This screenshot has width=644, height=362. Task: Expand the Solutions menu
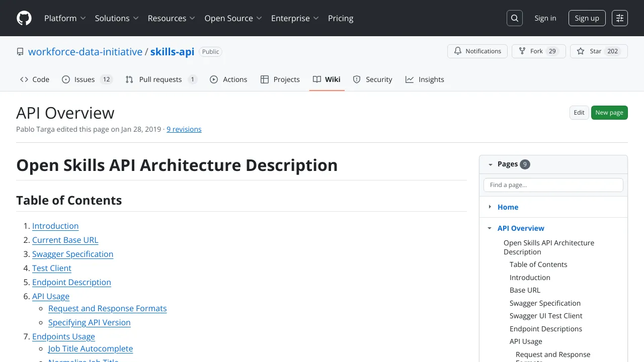coord(117,18)
